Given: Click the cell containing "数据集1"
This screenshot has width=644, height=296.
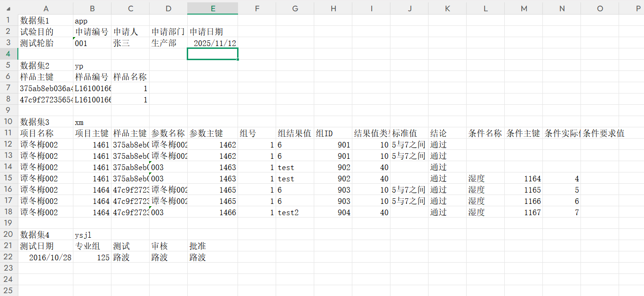Looking at the screenshot, I should click(46, 20).
